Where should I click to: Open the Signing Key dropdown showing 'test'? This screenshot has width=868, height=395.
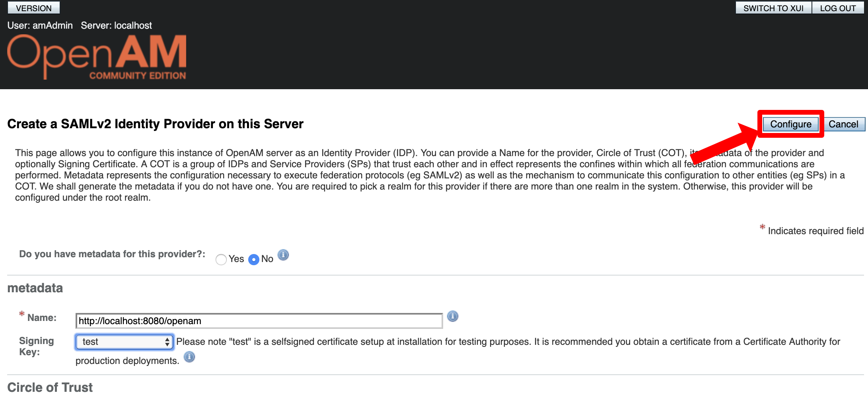coord(124,342)
